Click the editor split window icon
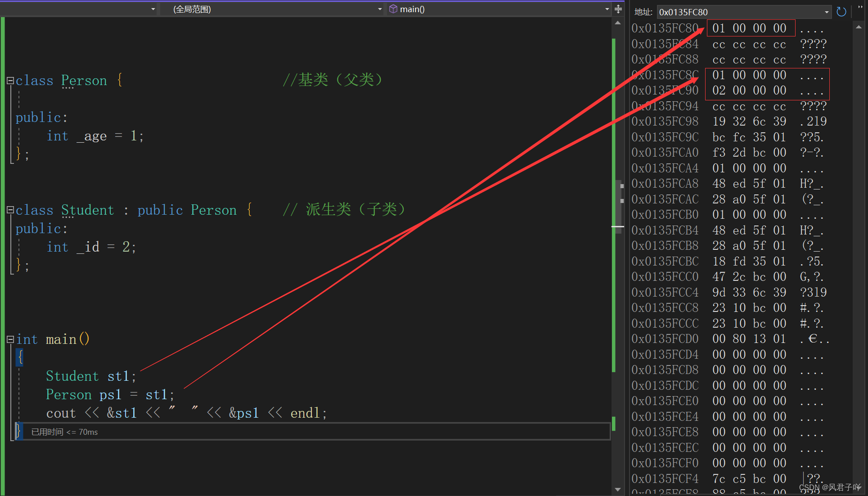The height and width of the screenshot is (496, 868). point(618,9)
